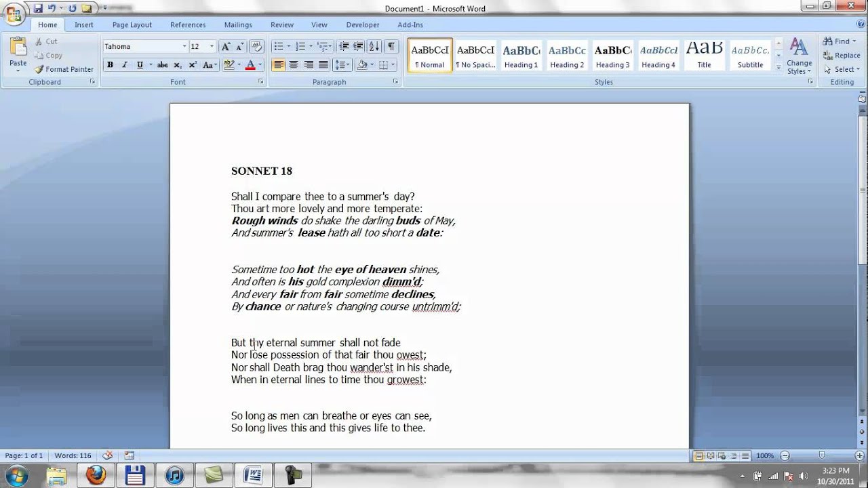Open Windows Explorer from the taskbar
Image resolution: width=868 pixels, height=488 pixels.
pyautogui.click(x=57, y=475)
